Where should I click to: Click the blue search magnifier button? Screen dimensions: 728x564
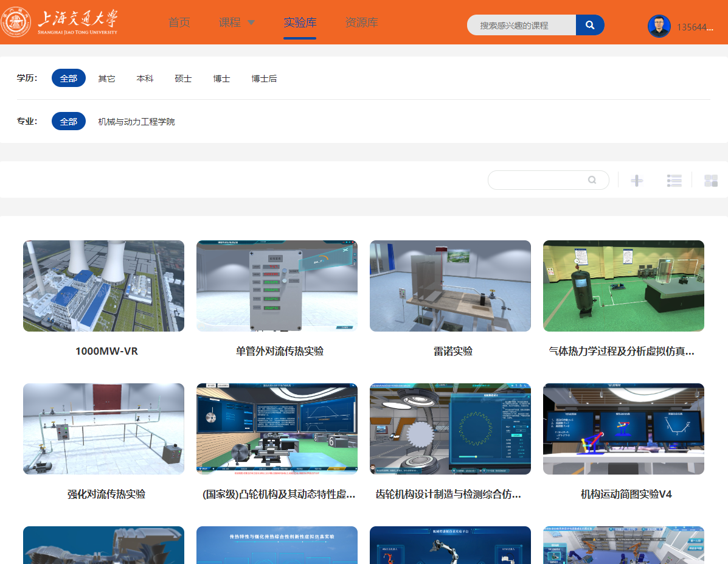point(589,24)
